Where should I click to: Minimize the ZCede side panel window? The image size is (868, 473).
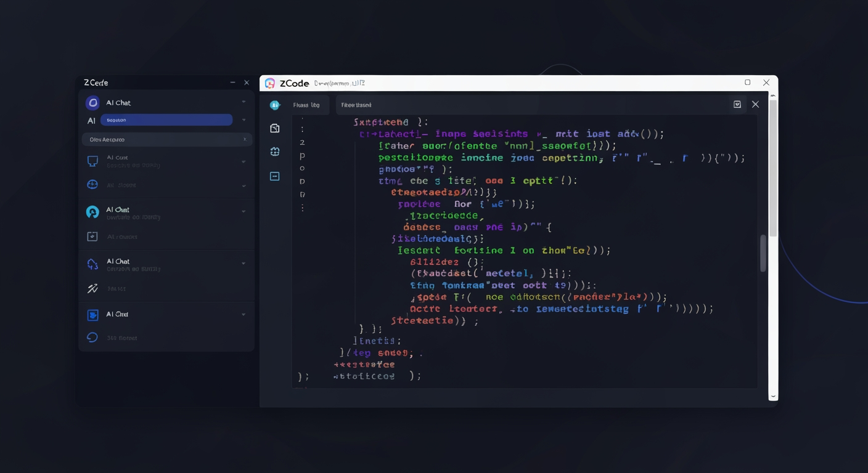click(232, 83)
